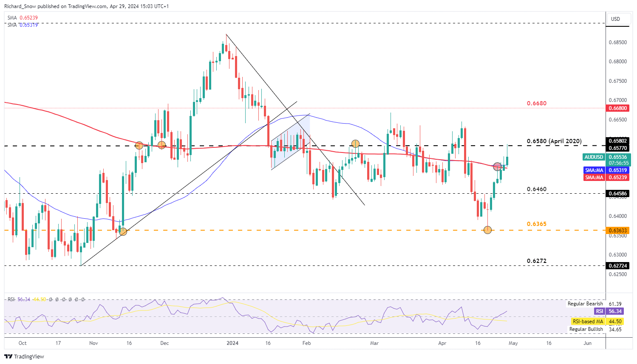
Task: Select the red 0.65239 value tag
Action: pyautogui.click(x=618, y=178)
